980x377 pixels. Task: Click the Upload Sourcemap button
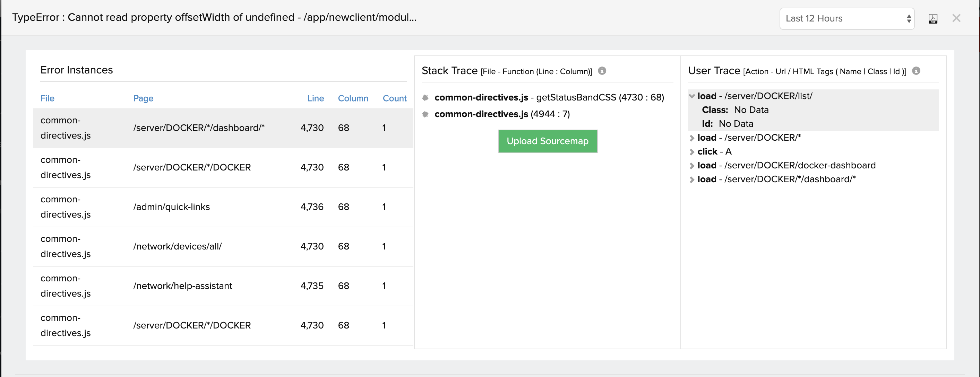coord(547,141)
